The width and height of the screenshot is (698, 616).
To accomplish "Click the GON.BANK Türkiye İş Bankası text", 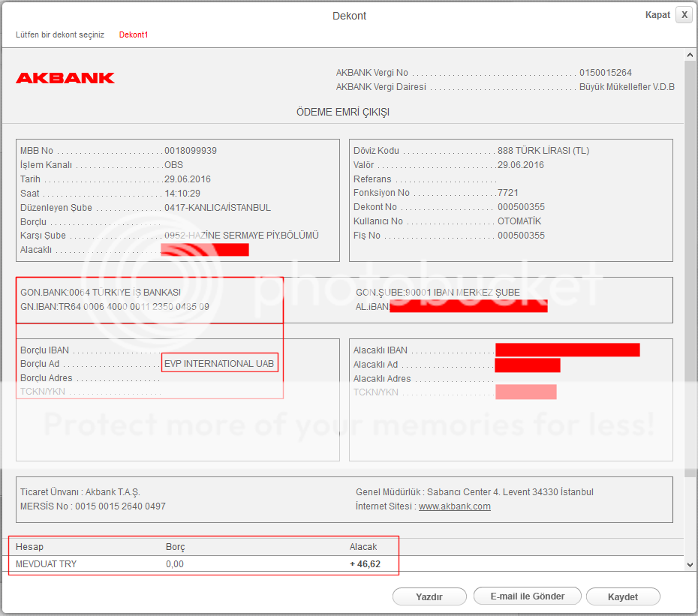I will (101, 293).
